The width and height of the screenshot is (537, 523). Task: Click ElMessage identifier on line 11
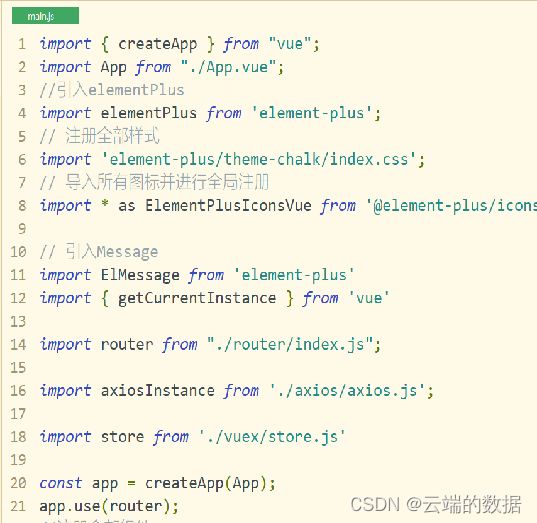140,275
